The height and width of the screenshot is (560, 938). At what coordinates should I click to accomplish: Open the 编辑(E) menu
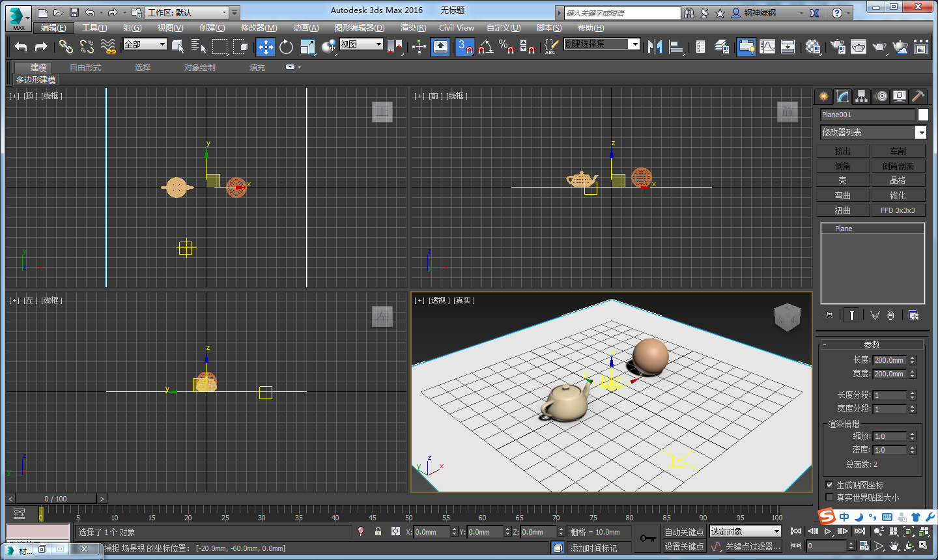(x=53, y=28)
